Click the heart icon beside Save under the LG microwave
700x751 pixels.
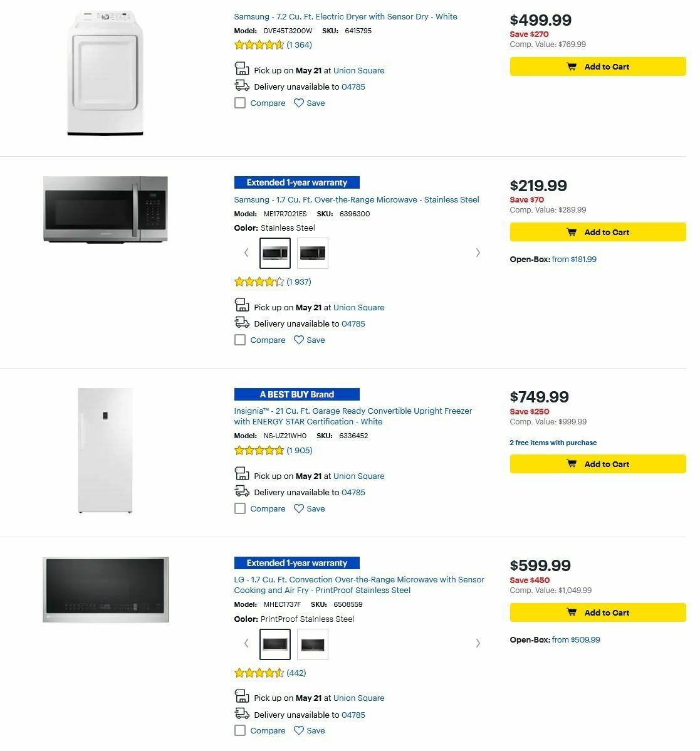tap(298, 730)
